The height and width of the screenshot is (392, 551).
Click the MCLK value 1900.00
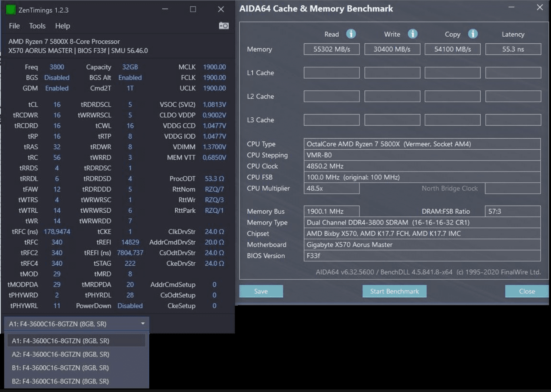pos(214,67)
